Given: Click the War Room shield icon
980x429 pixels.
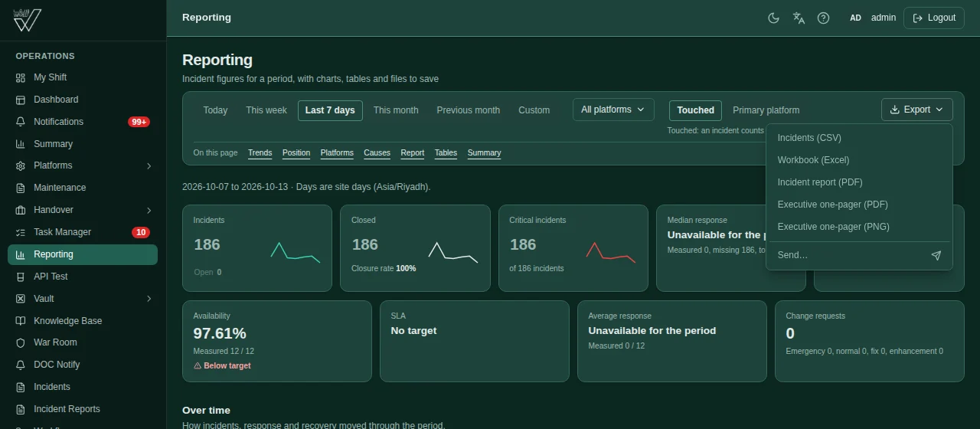Looking at the screenshot, I should (21, 342).
